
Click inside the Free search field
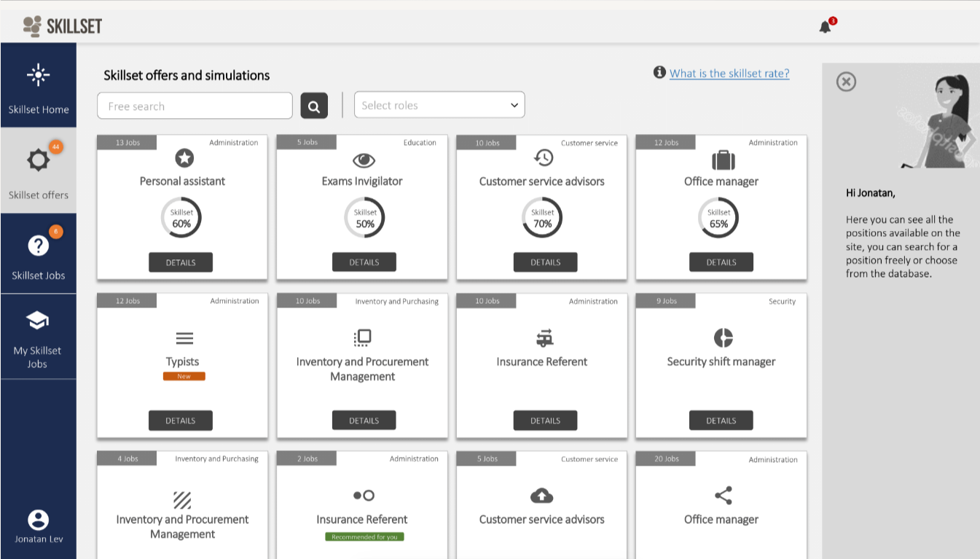195,106
